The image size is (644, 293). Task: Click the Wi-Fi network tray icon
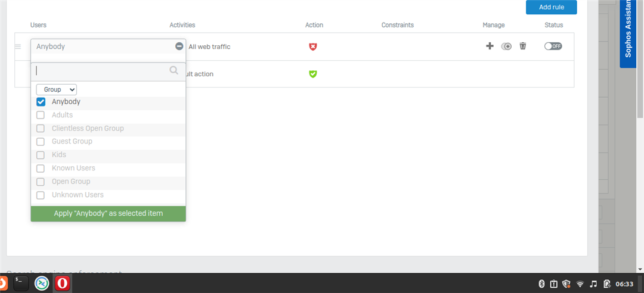coord(580,283)
